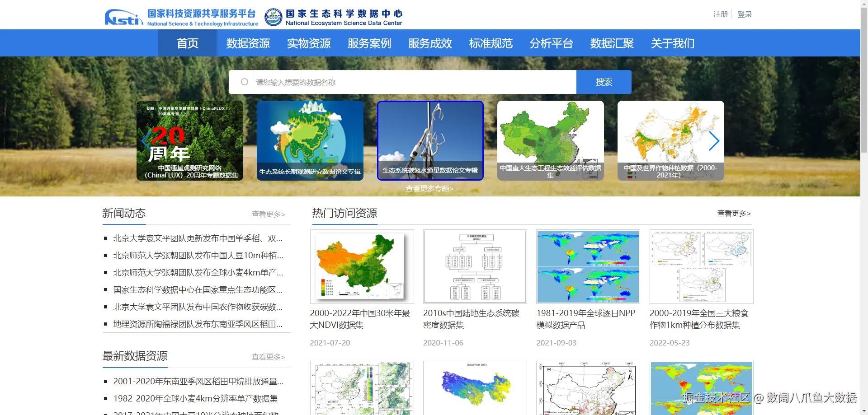Click title 2000-2022年中国30米年最大NDVI数据集

click(360, 319)
